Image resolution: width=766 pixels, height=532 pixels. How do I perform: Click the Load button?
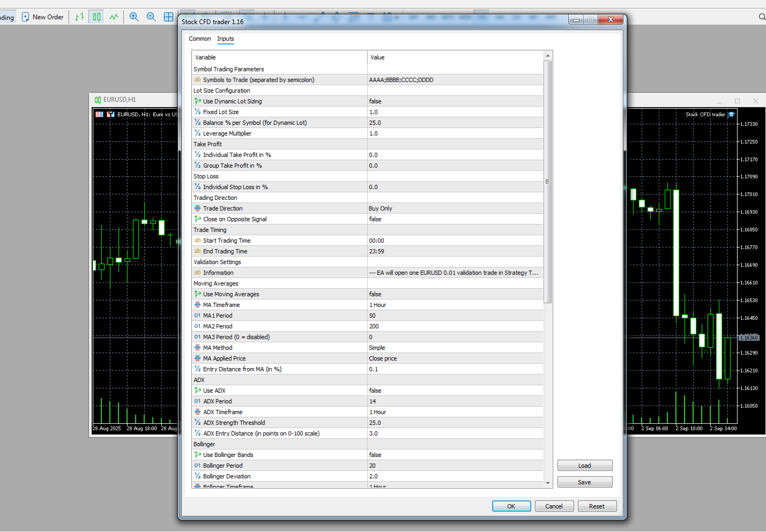coord(585,466)
